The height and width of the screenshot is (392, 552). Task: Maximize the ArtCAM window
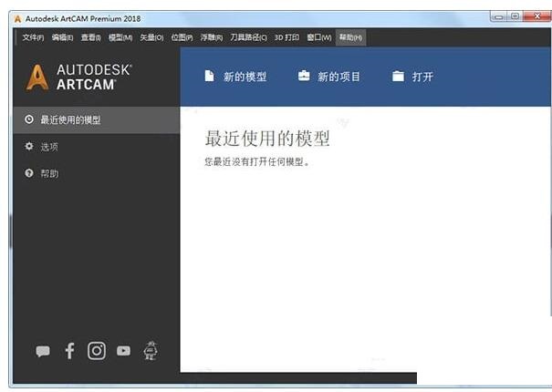coord(515,16)
